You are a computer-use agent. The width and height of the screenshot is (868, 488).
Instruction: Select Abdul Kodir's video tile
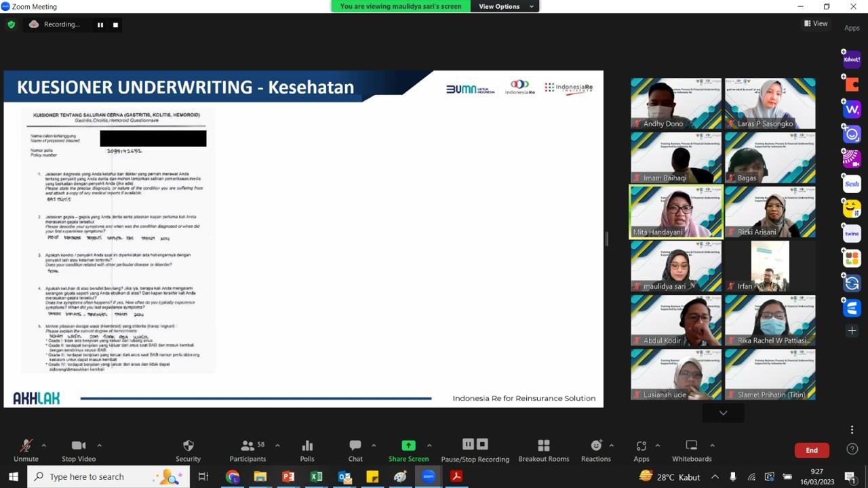click(676, 320)
